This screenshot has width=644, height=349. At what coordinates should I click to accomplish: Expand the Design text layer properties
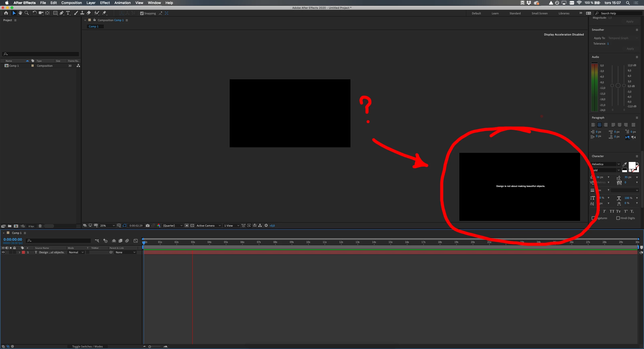tap(19, 252)
